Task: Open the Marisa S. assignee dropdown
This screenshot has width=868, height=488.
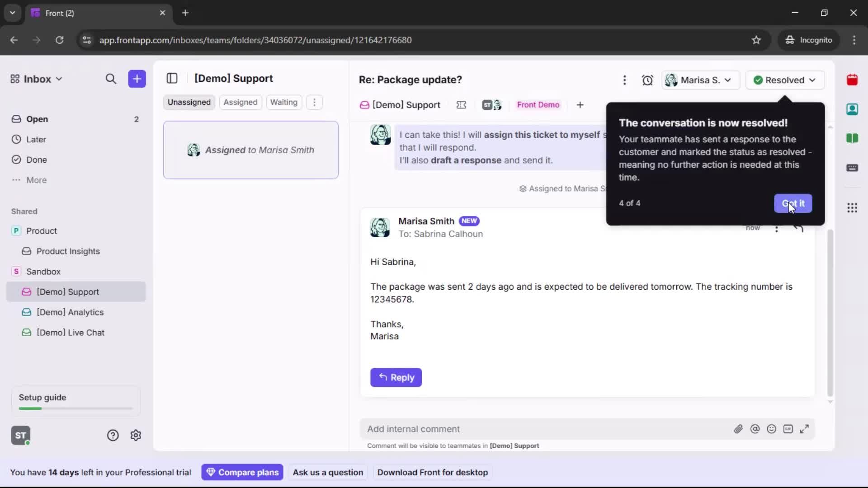Action: 700,80
